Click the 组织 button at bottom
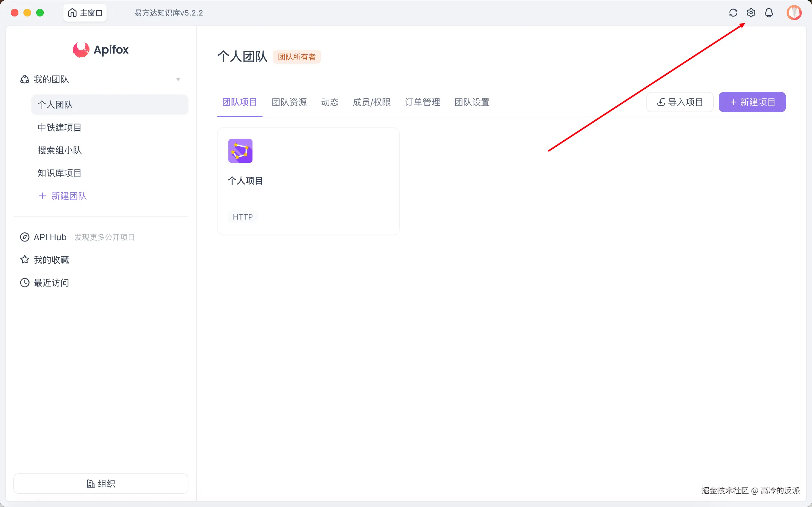This screenshot has height=507, width=812. [x=101, y=483]
